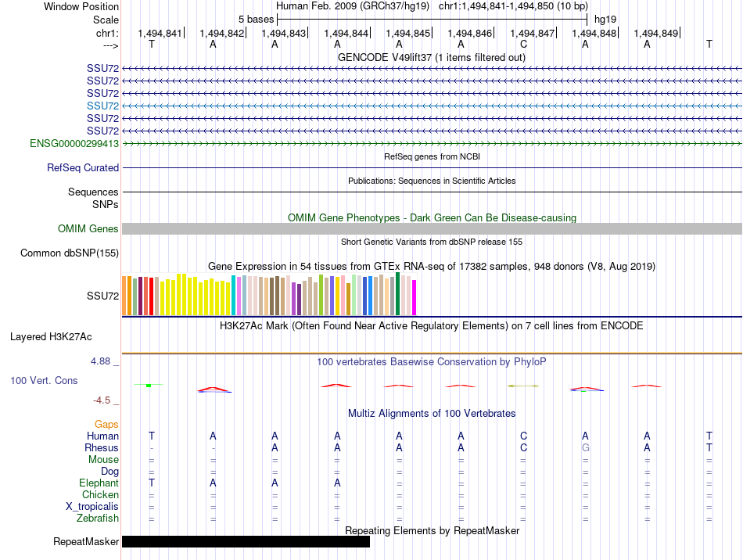Click the grey G base in the Rhesus row
This screenshot has height=560, width=743.
pos(585,448)
